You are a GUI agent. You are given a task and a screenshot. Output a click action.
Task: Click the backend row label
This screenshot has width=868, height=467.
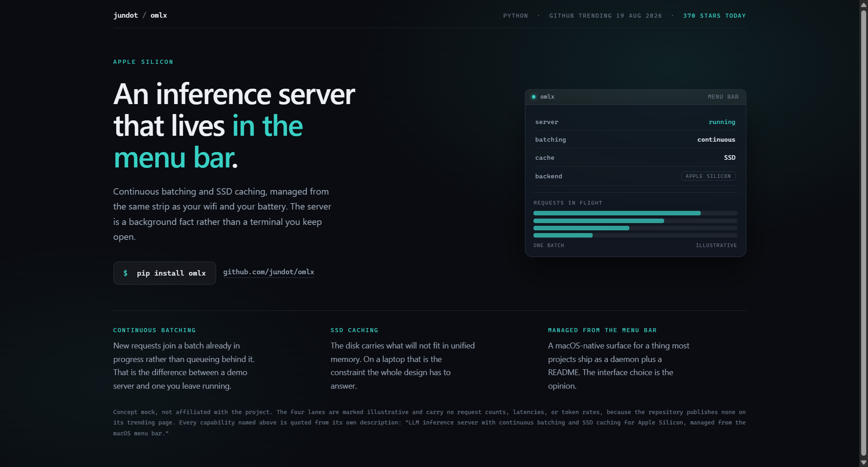coord(549,176)
